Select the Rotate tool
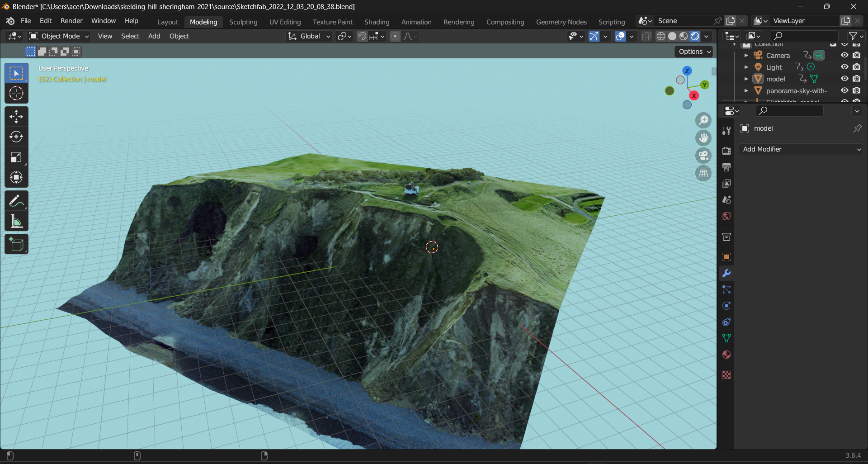 pos(17,137)
